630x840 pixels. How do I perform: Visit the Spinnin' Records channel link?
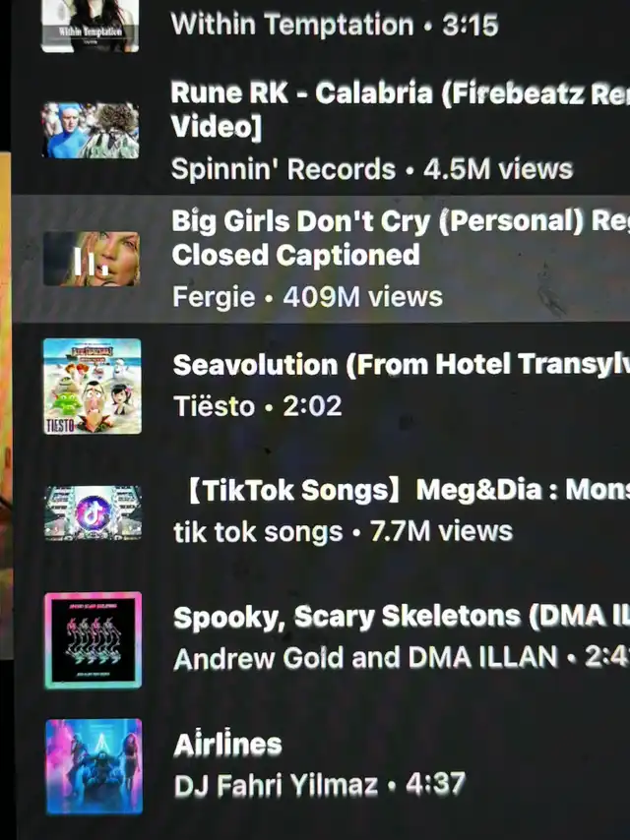click(283, 169)
